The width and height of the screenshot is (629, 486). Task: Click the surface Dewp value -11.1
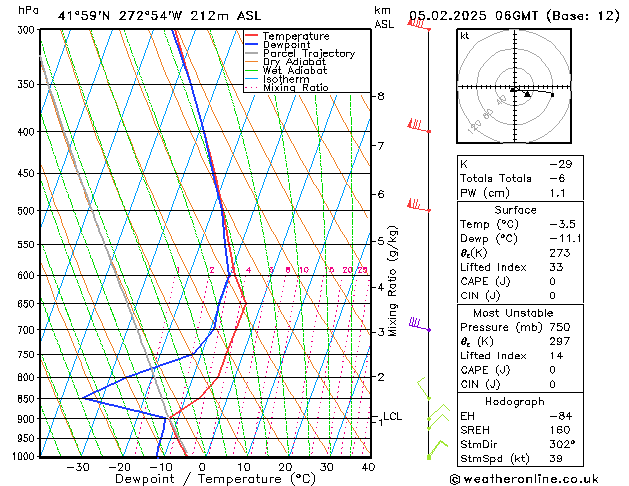tap(565, 239)
